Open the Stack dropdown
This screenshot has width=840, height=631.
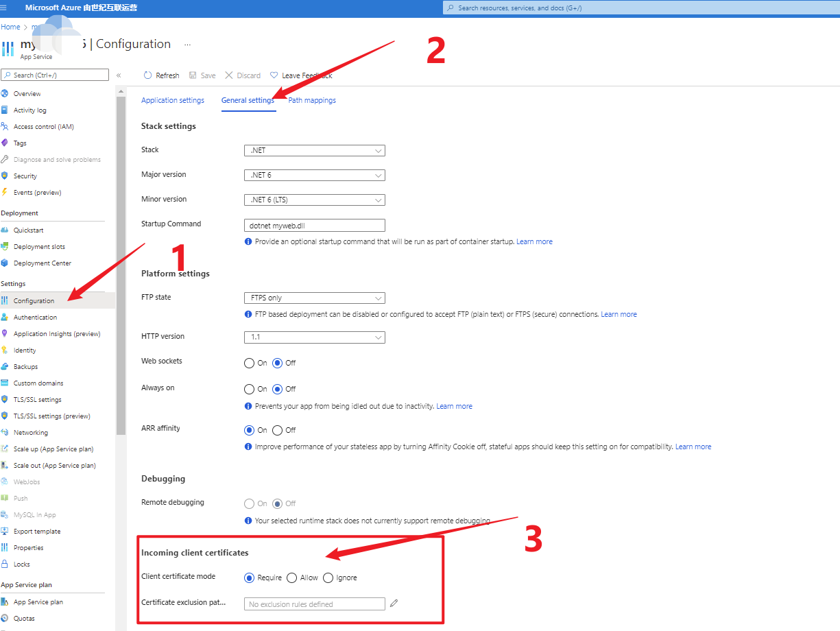click(x=314, y=150)
